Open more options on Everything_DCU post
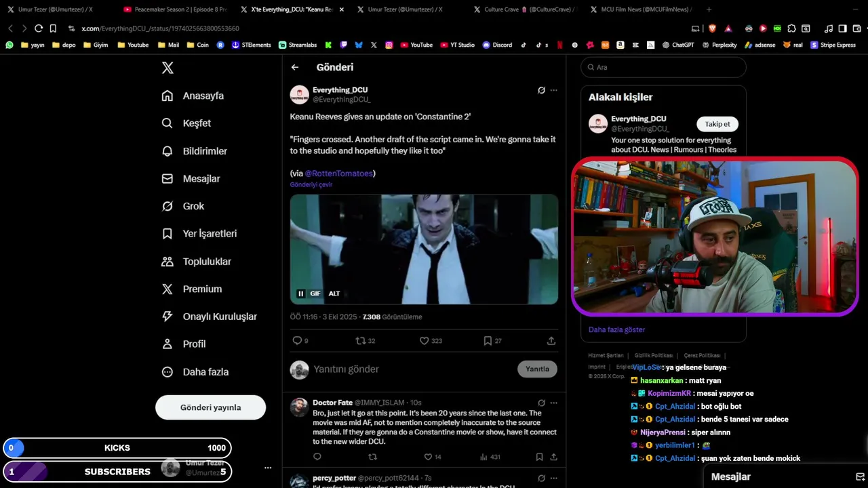 click(553, 90)
